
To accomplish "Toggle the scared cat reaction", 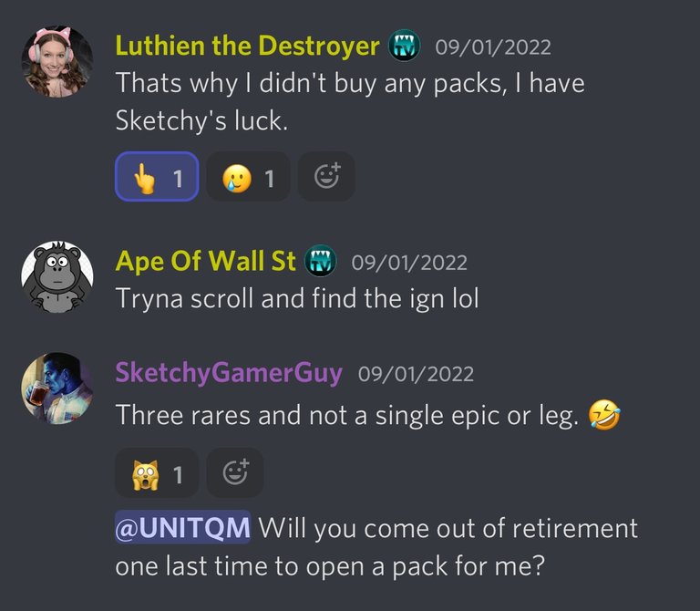I will (157, 473).
